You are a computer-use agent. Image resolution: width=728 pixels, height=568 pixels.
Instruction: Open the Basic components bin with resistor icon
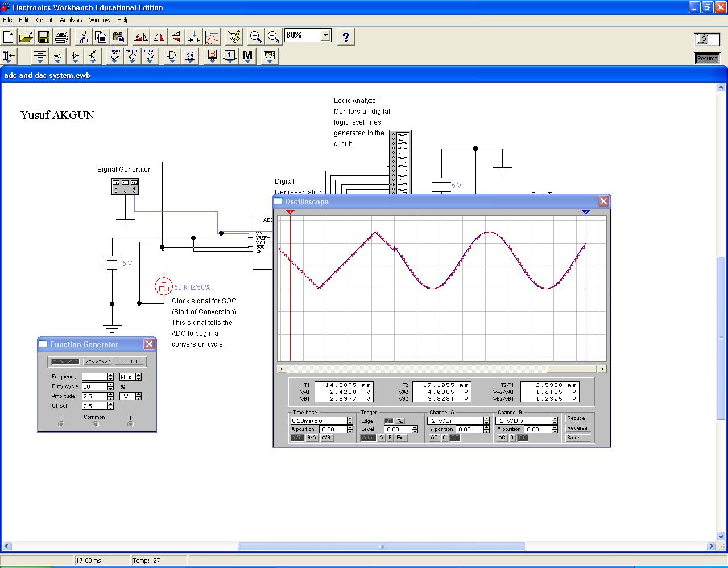(x=57, y=56)
